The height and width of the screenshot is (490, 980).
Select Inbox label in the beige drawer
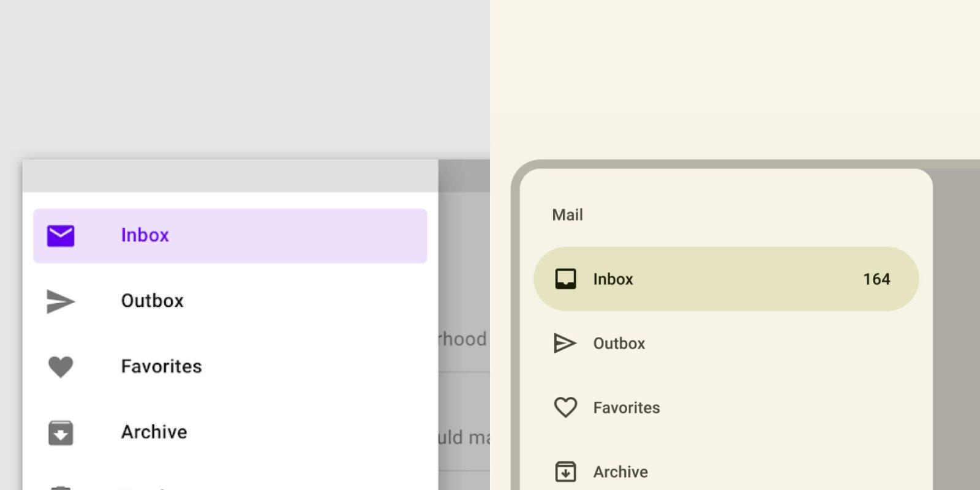pos(613,279)
